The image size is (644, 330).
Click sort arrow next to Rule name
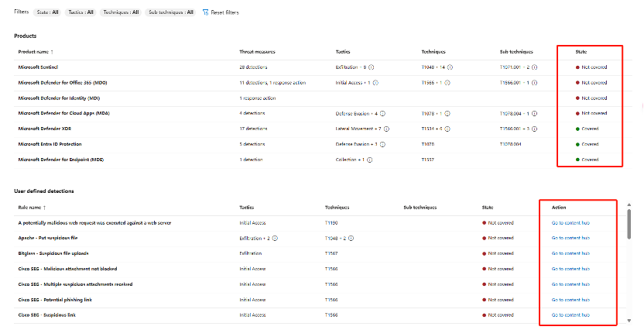pyautogui.click(x=44, y=208)
